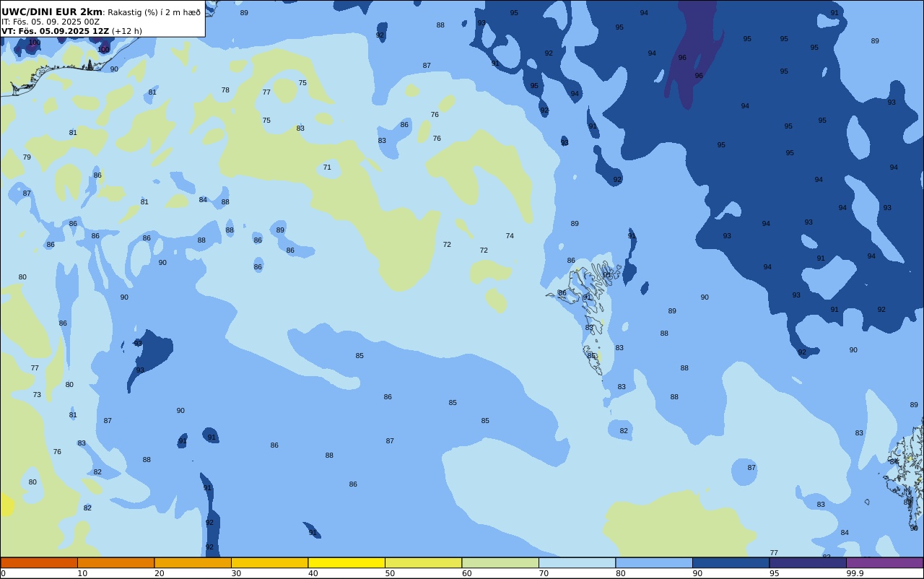Select the dark blue 90–95 legend swatch

pyautogui.click(x=731, y=562)
